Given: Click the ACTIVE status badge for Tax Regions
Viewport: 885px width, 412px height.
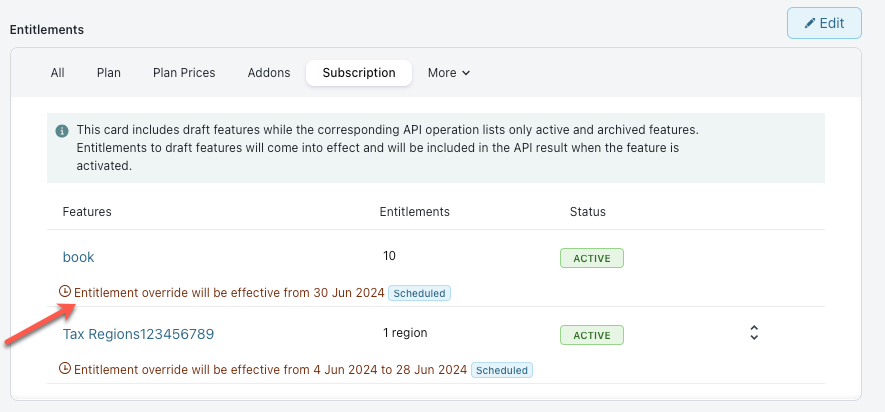Looking at the screenshot, I should tap(591, 335).
